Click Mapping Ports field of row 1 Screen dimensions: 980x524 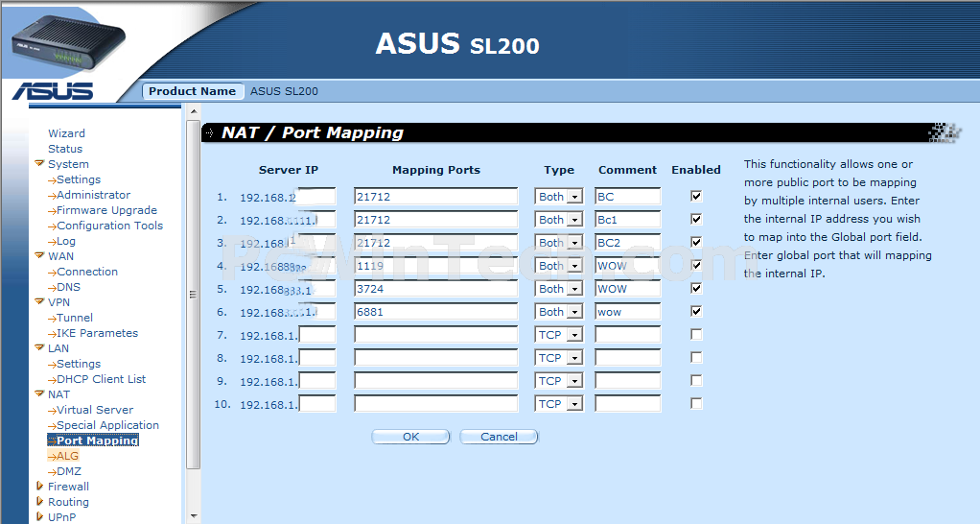coord(436,197)
